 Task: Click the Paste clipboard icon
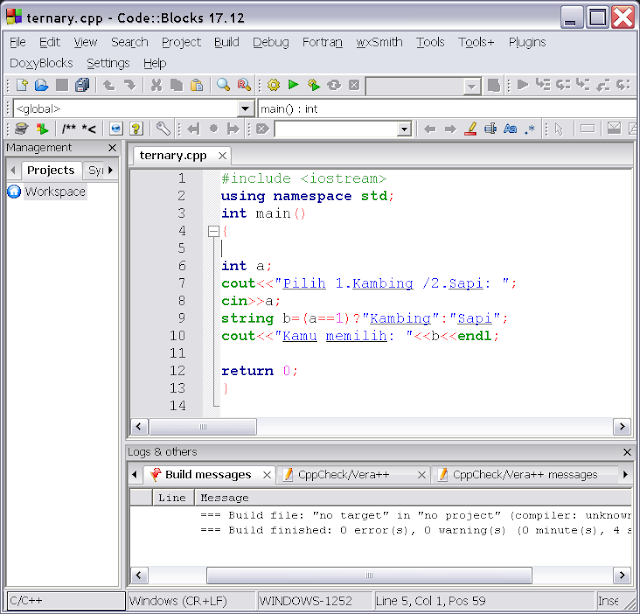coord(197,85)
